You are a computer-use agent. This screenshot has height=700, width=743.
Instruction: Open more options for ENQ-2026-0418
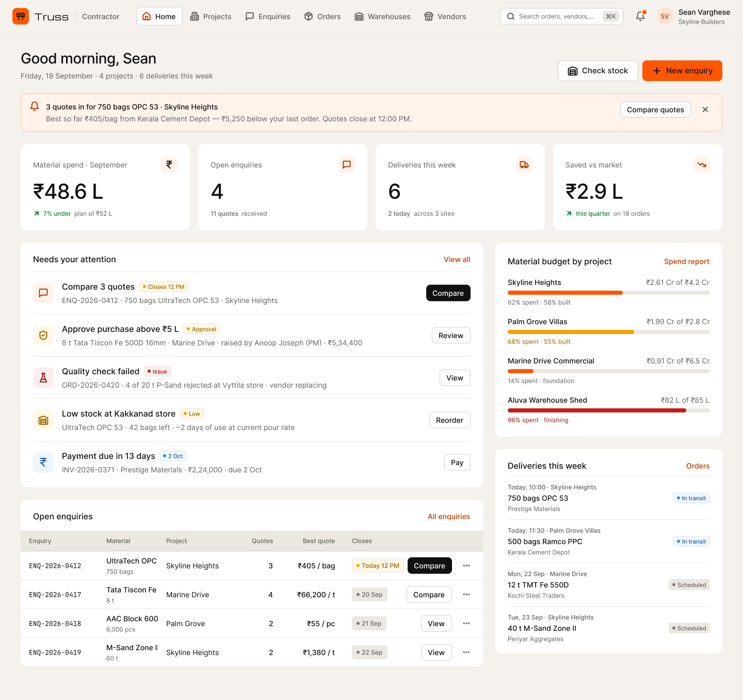[x=466, y=624]
